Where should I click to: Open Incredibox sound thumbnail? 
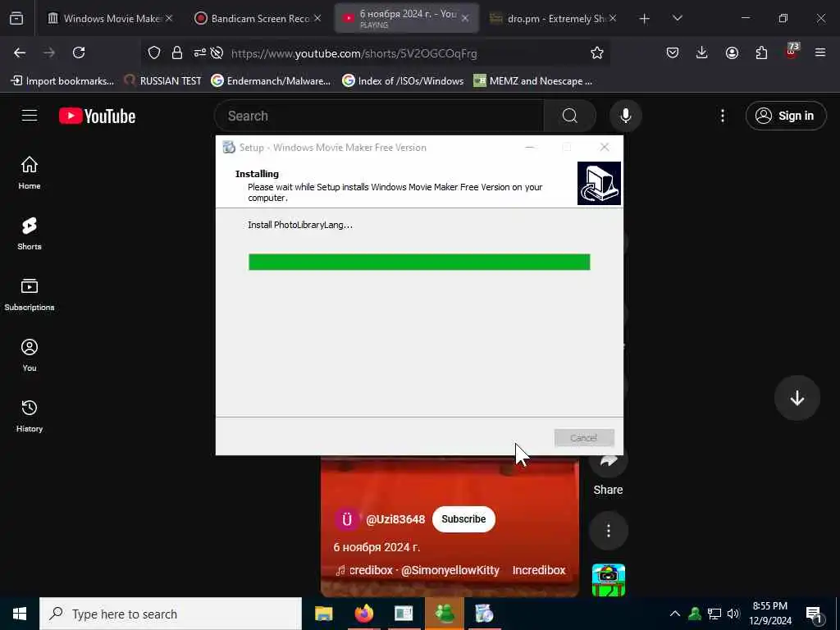click(x=608, y=580)
